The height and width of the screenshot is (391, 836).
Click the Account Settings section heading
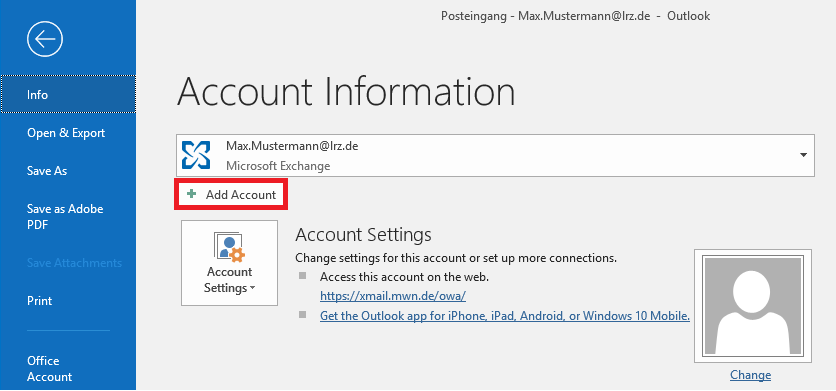click(x=363, y=235)
